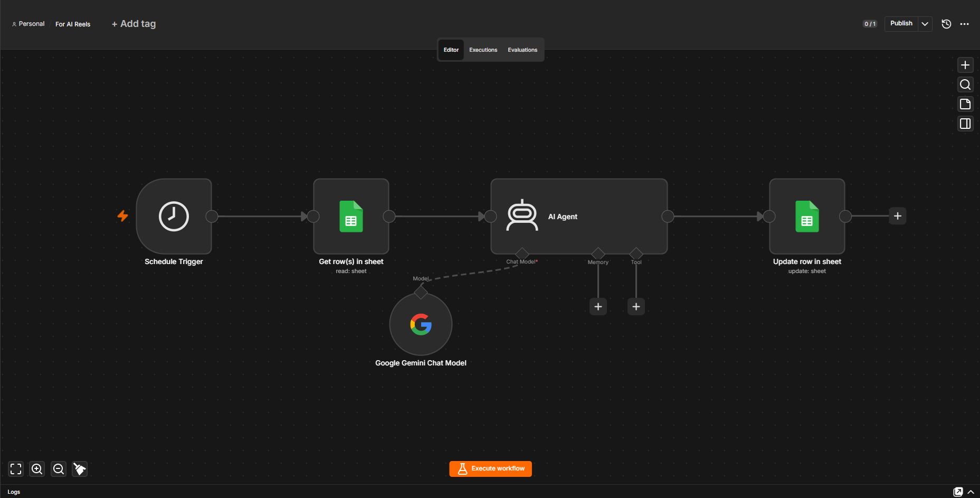Tidy up the workflow nodes
980x498 pixels.
coord(80,468)
